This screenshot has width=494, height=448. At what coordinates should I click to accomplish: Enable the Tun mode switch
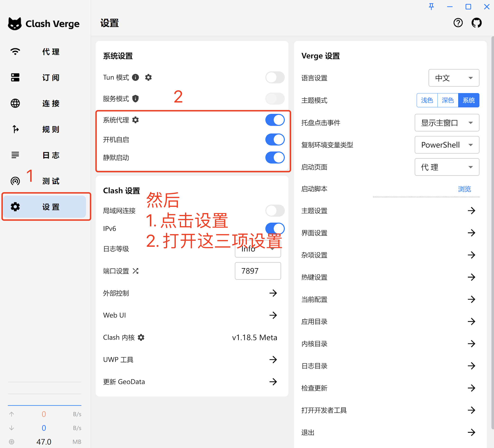click(275, 77)
